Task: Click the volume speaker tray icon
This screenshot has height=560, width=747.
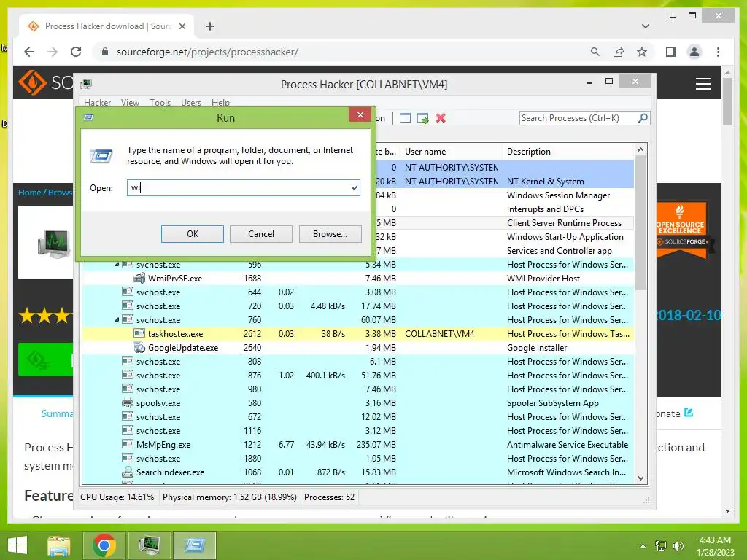Action: tap(678, 546)
